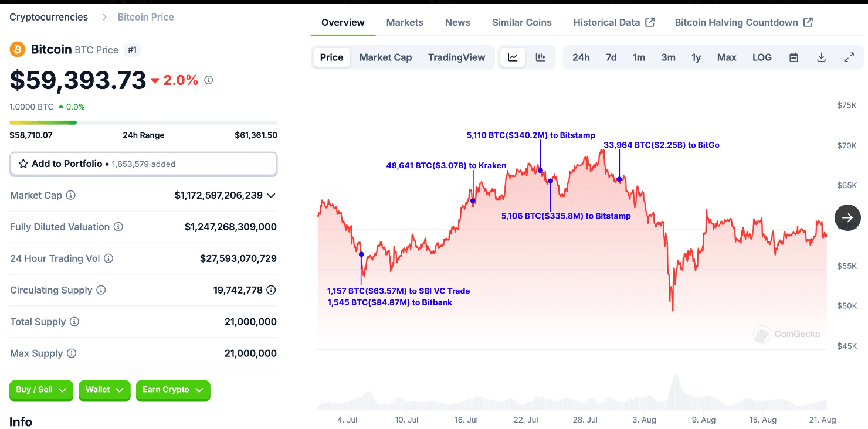Toggle the LOG scale option
The image size is (868, 429).
tap(762, 57)
